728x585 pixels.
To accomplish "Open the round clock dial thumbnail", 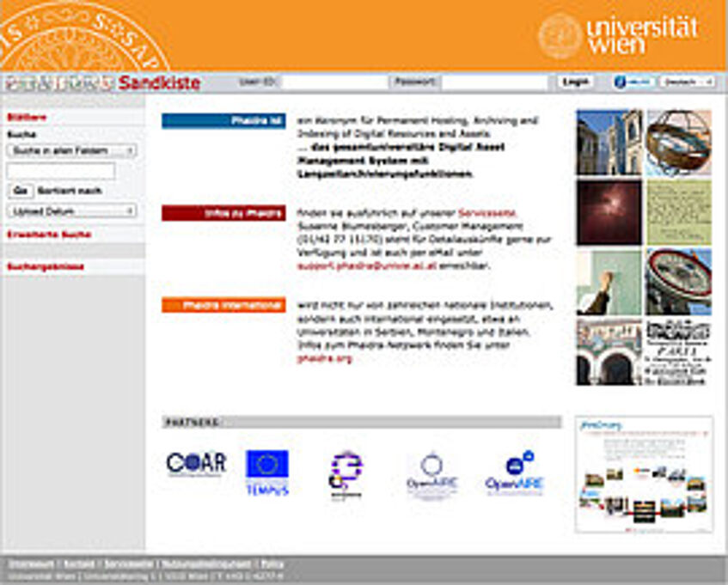I will 679,282.
